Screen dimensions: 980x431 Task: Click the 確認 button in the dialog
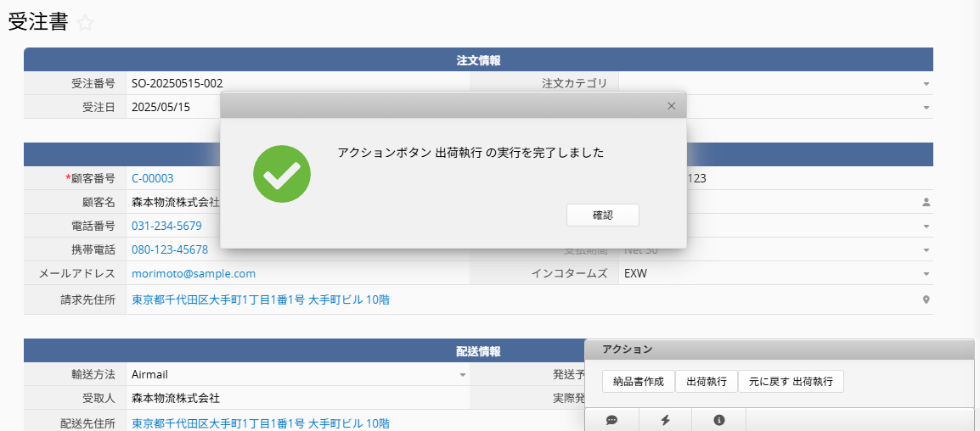tap(602, 215)
